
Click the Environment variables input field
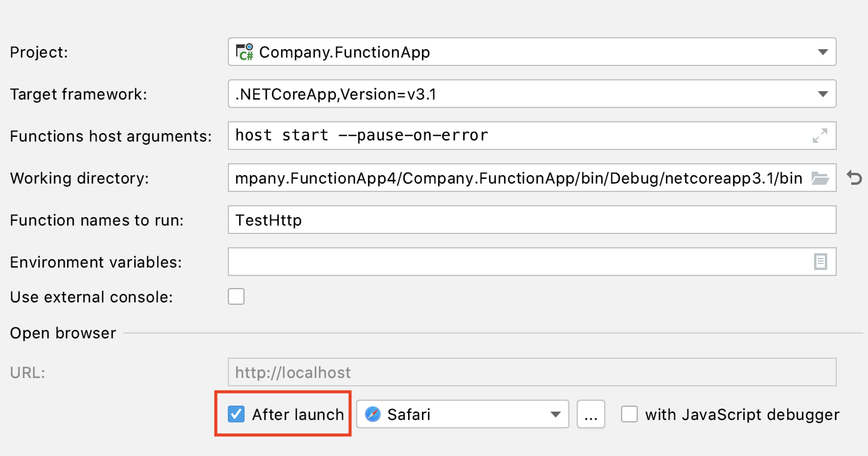pos(516,262)
